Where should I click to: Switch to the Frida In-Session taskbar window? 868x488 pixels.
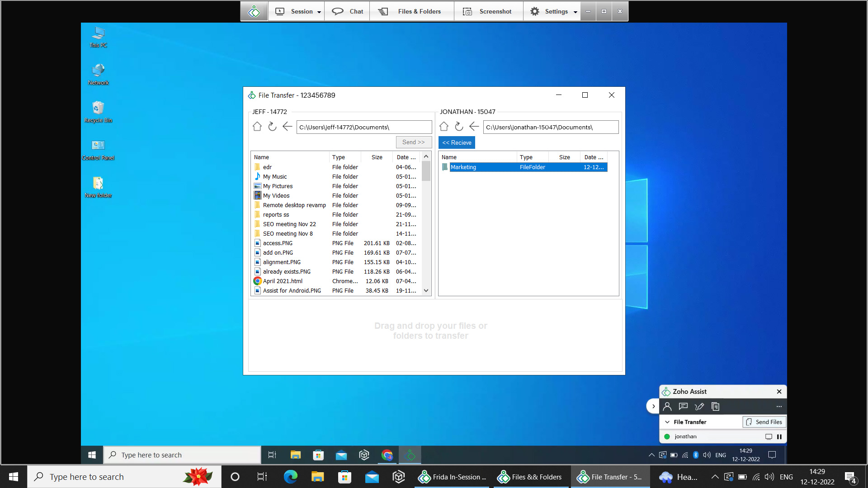coord(451,476)
